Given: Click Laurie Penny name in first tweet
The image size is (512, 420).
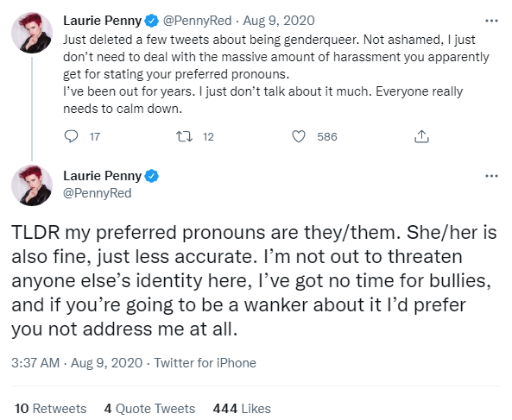Looking at the screenshot, I should coord(103,21).
